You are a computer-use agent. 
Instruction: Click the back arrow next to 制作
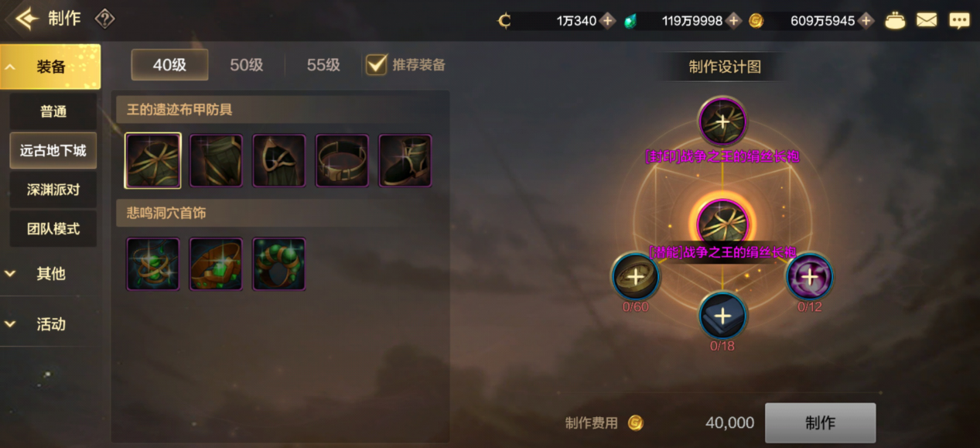click(x=26, y=19)
